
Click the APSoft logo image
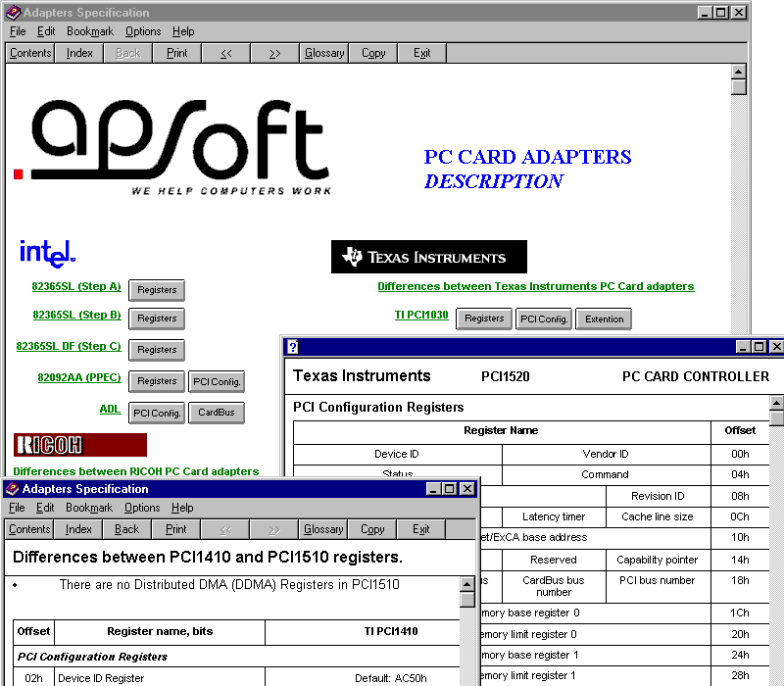coord(173,146)
